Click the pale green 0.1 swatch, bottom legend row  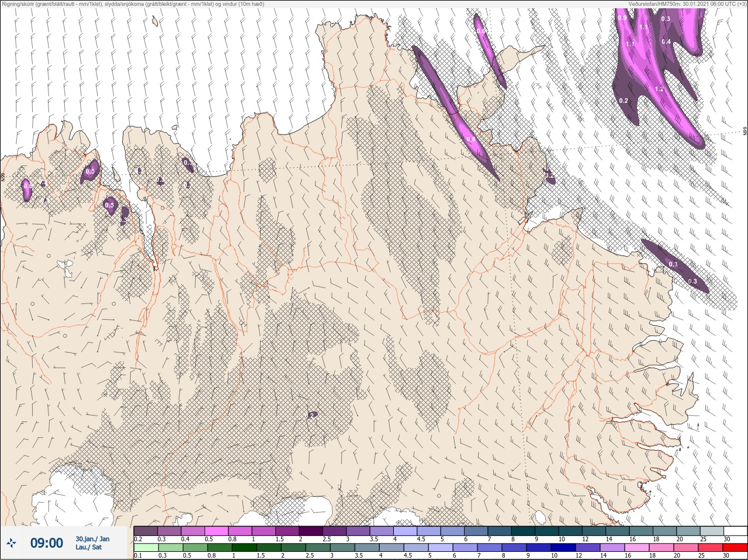click(146, 547)
